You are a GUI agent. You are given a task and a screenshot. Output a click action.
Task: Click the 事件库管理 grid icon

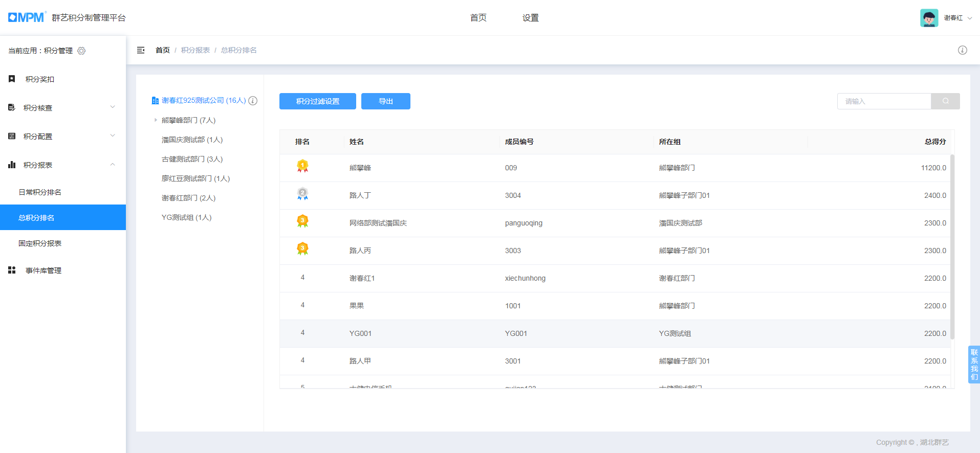(x=12, y=270)
